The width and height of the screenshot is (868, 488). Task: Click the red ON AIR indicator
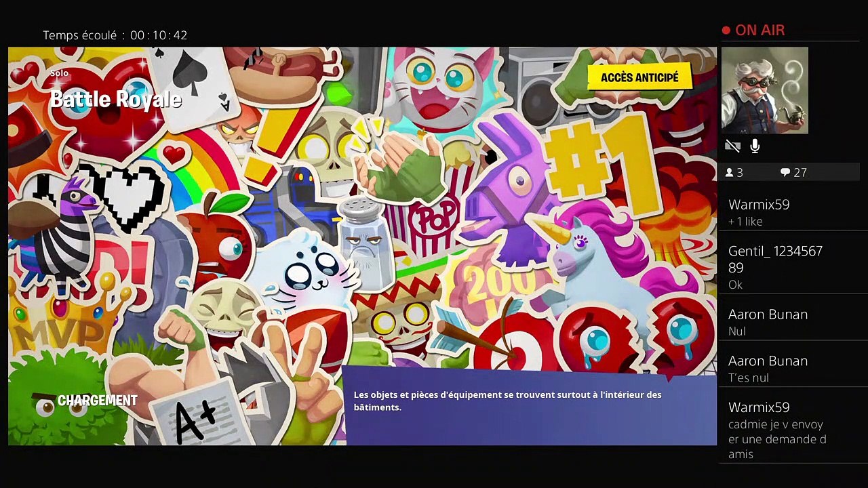click(753, 30)
